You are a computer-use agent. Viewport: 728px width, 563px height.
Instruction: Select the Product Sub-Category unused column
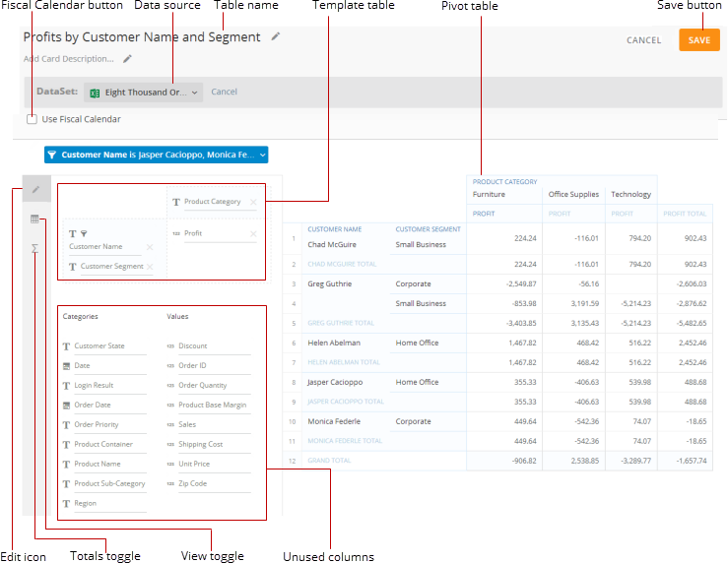[109, 483]
